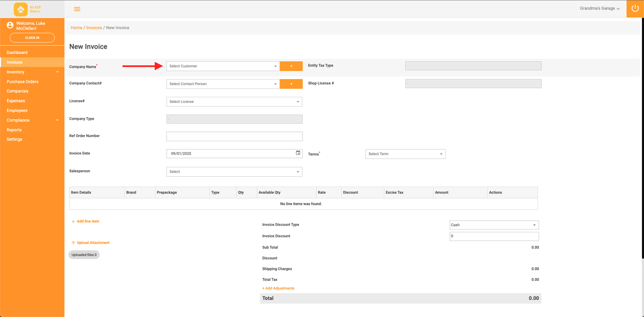Open the calendar picker for Invoice Date
The image size is (644, 317).
[298, 153]
